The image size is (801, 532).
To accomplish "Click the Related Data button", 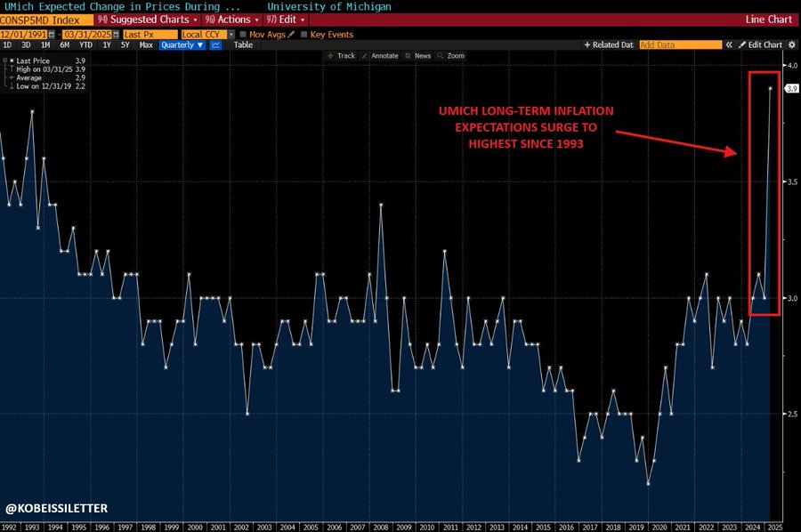I will (609, 44).
